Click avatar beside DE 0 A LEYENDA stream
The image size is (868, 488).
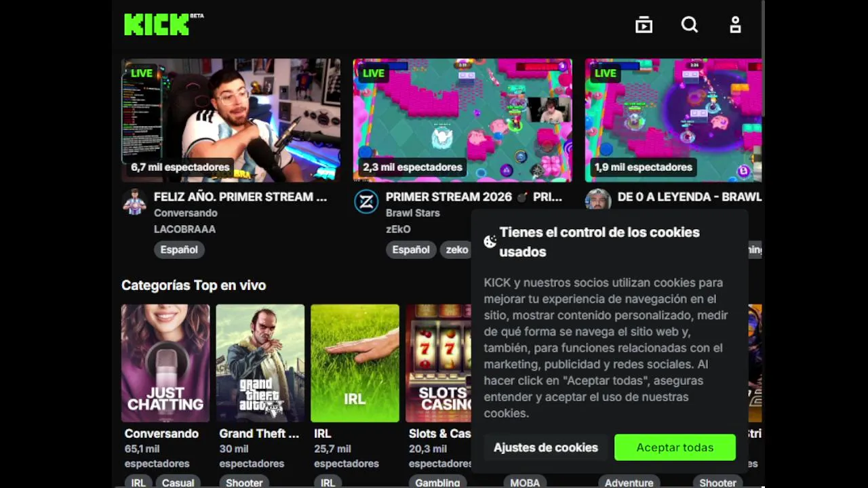pyautogui.click(x=598, y=199)
